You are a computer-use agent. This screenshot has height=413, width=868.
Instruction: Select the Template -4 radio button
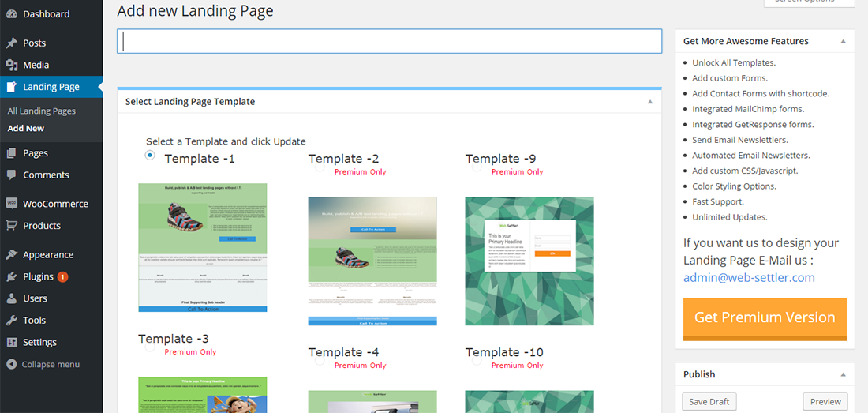320,360
